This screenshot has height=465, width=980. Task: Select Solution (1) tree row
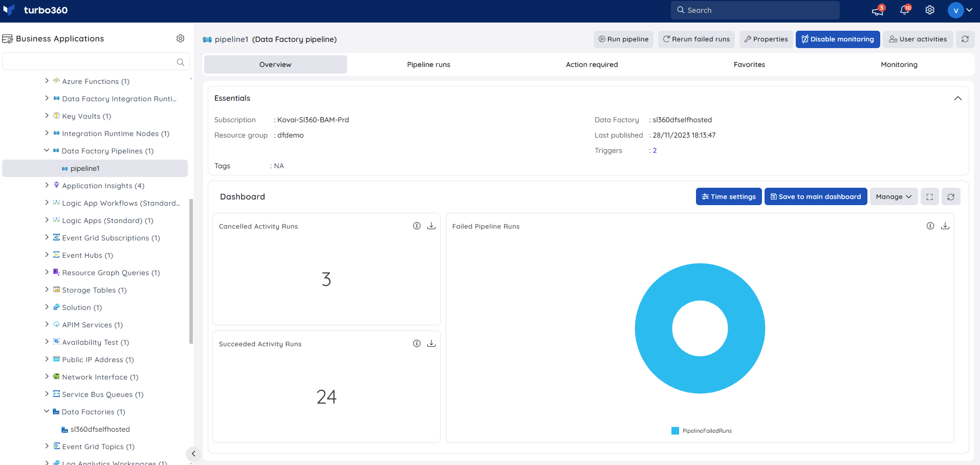tap(82, 307)
